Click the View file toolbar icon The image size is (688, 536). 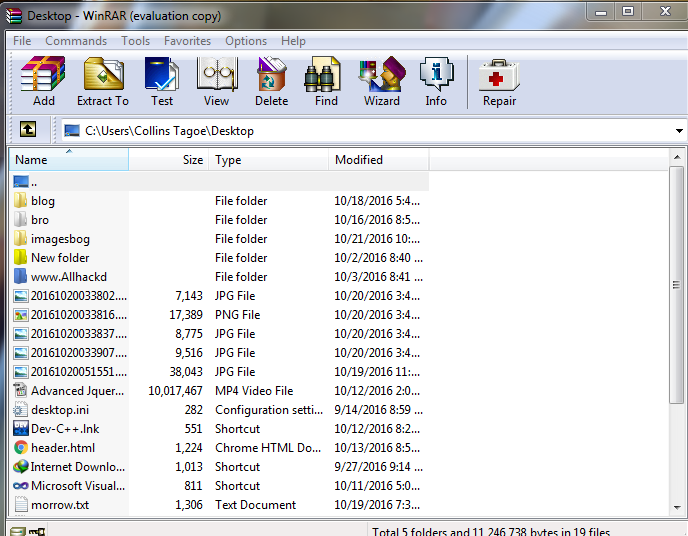point(217,73)
